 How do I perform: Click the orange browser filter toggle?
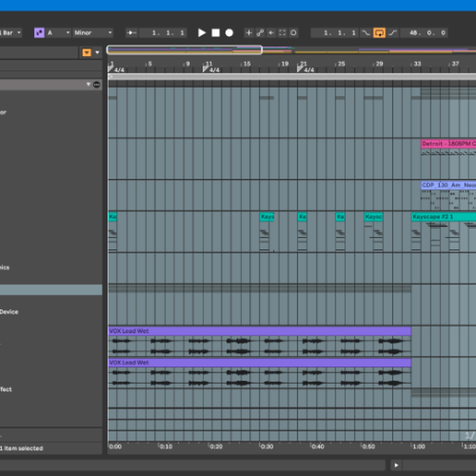(x=87, y=53)
